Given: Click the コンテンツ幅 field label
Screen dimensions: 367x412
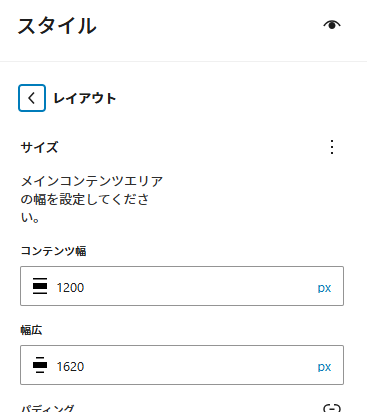Looking at the screenshot, I should pyautogui.click(x=53, y=251).
